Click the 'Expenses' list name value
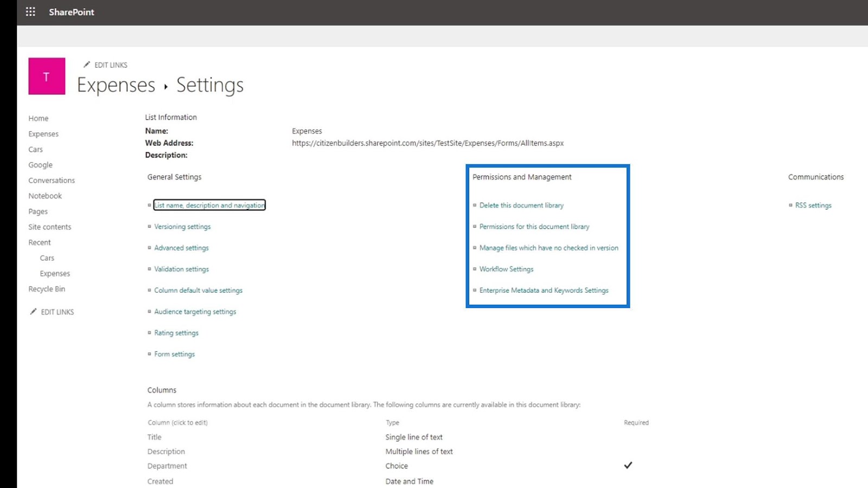 coord(307,131)
